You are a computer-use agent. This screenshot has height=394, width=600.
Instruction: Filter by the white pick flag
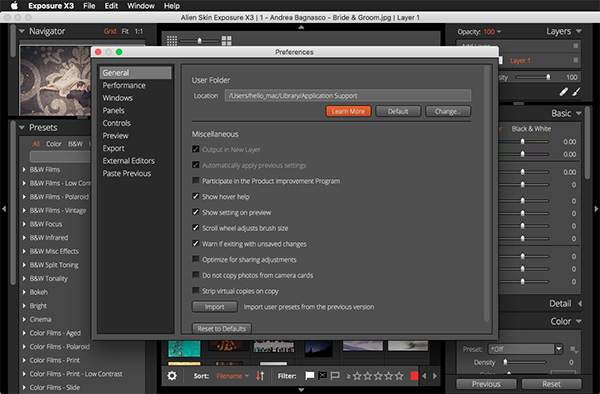(310, 376)
